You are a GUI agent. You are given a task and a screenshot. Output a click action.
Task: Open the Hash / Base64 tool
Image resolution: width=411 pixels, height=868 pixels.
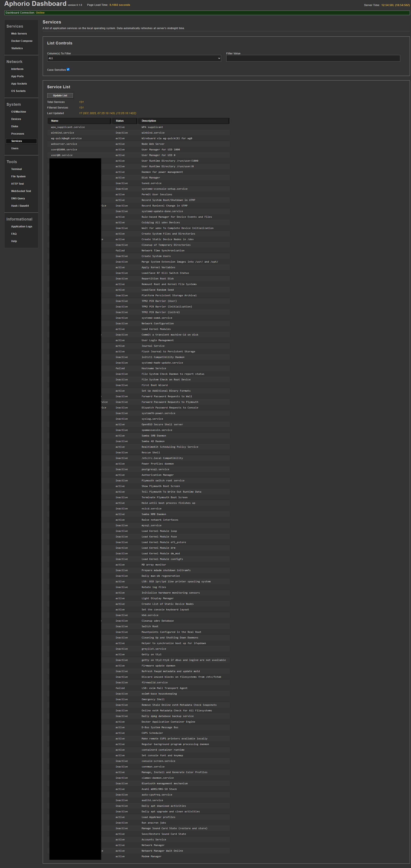[x=20, y=206]
